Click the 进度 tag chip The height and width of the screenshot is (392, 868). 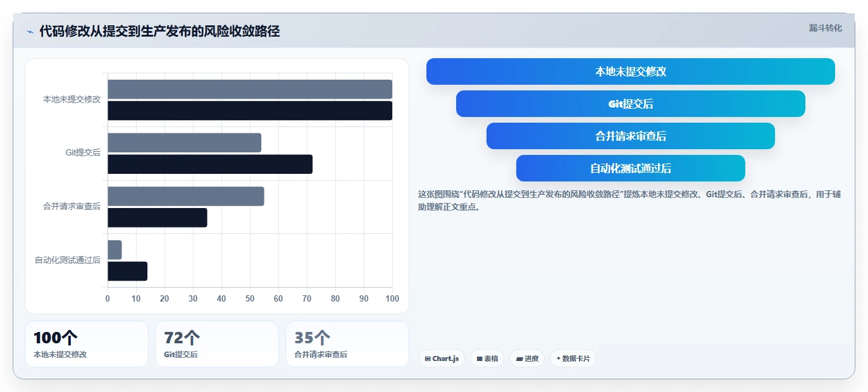coord(527,358)
